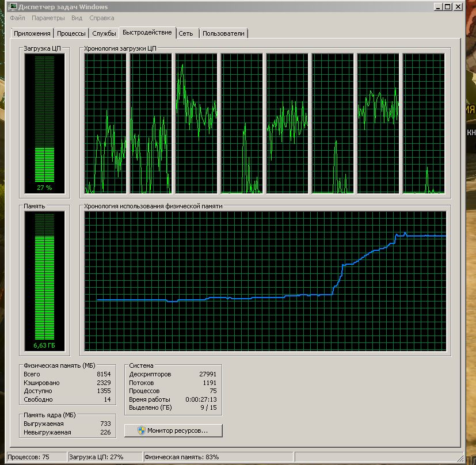The image size is (476, 465).
Task: Click the CPU usage gauge showing 27 %
Action: pyautogui.click(x=45, y=124)
